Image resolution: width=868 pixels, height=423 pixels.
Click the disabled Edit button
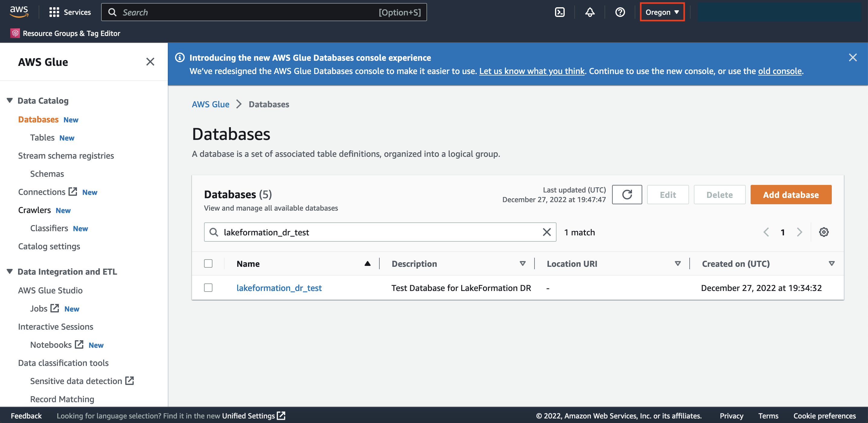coord(668,194)
